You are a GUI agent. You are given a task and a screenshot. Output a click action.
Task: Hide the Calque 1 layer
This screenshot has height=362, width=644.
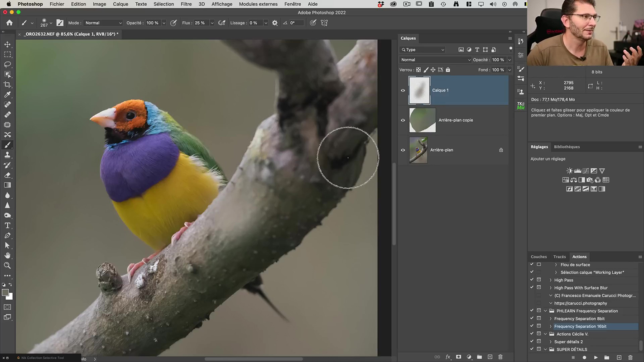[x=403, y=90]
